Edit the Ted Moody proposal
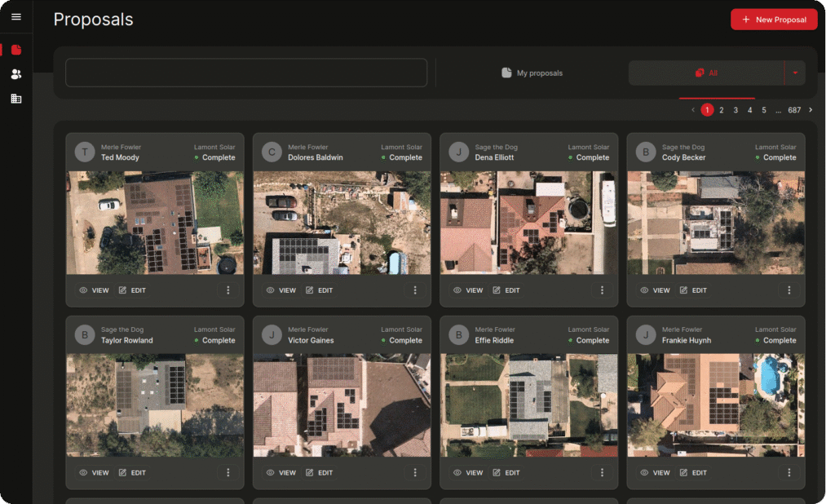This screenshot has height=504, width=835. [132, 290]
